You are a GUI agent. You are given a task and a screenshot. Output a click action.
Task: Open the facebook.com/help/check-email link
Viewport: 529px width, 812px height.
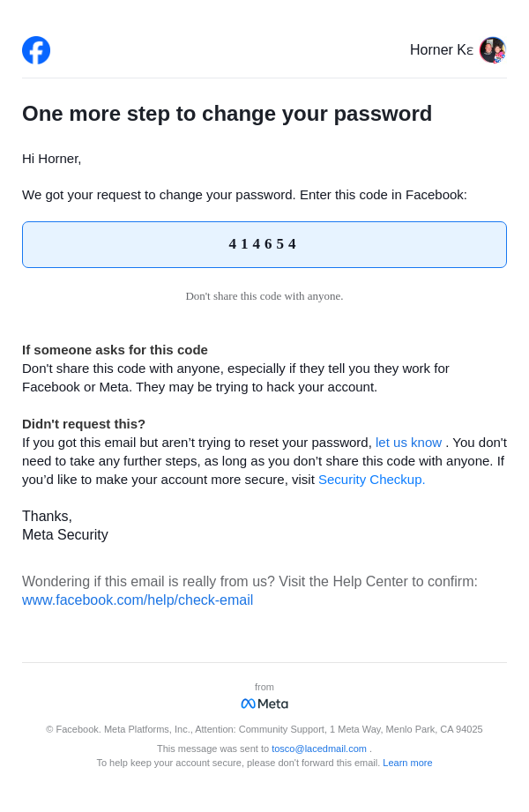pyautogui.click(x=138, y=600)
